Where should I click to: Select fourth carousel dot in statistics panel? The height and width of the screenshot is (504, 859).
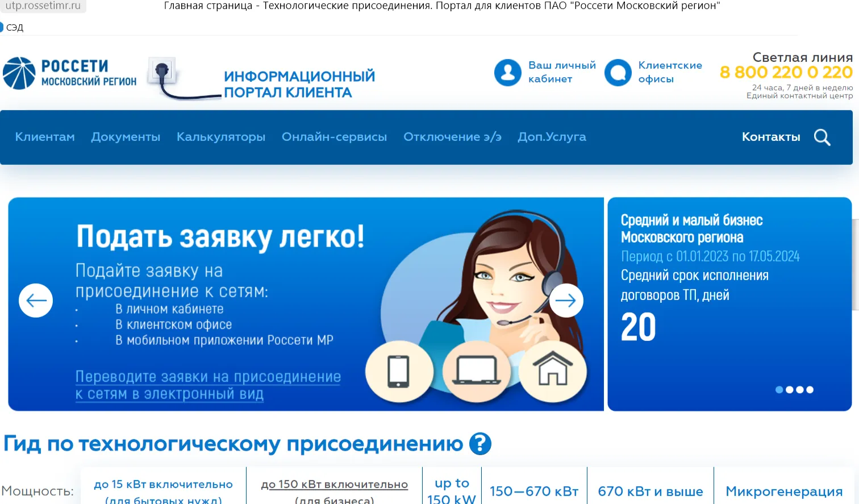(x=810, y=390)
